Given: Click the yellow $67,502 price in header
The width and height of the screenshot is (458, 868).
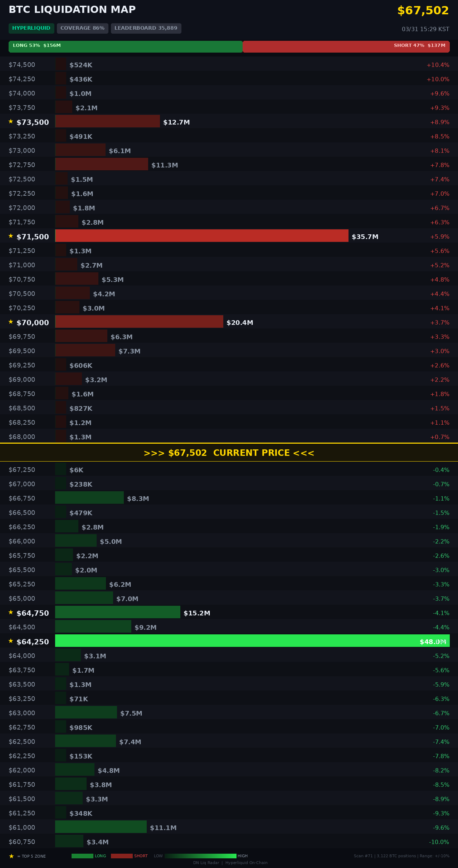Looking at the screenshot, I should click(x=423, y=11).
